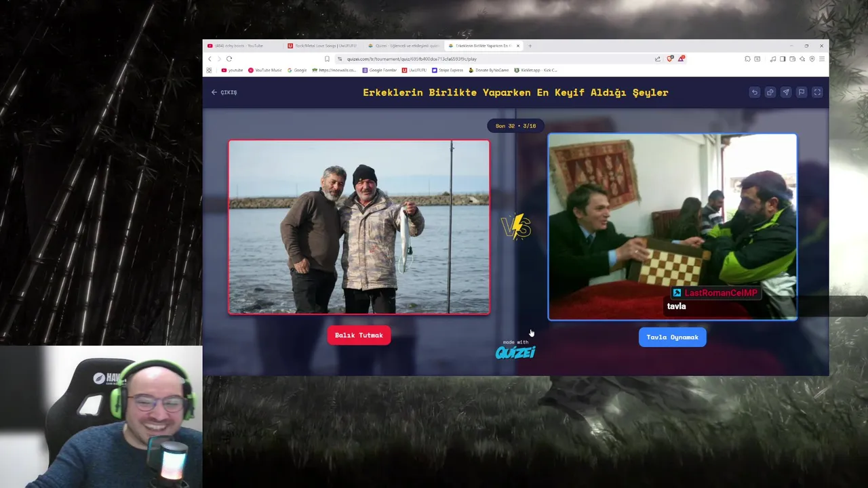Open the extensions puzzle icon
The width and height of the screenshot is (868, 488).
coord(747,59)
